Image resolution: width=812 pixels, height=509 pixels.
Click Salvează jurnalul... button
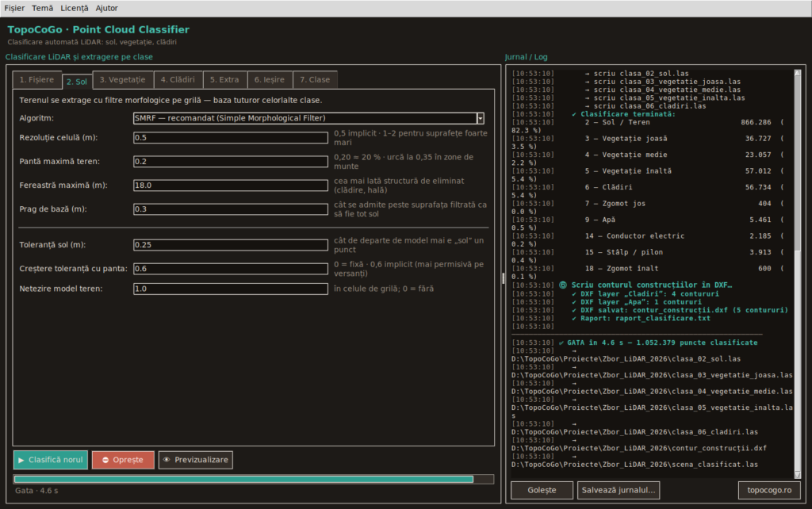pos(619,490)
